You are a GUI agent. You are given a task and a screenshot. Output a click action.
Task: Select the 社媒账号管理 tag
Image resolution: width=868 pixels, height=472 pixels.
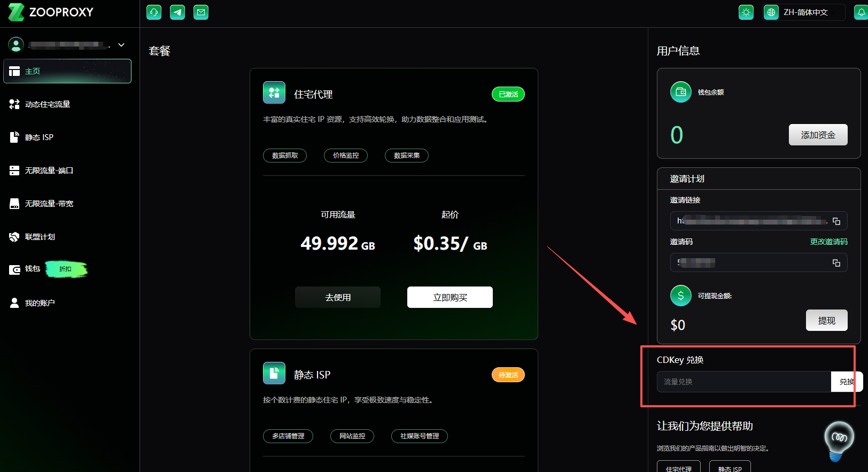pyautogui.click(x=420, y=436)
